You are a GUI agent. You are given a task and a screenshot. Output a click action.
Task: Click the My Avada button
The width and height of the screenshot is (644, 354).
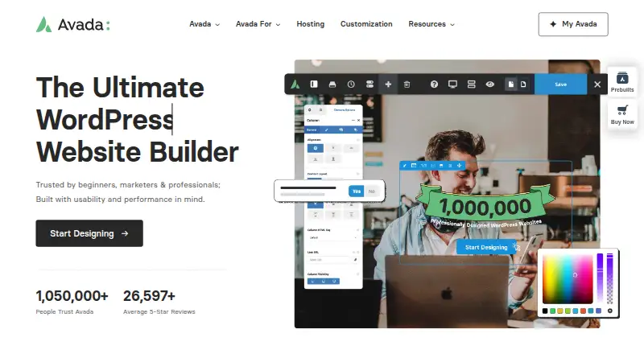[573, 24]
